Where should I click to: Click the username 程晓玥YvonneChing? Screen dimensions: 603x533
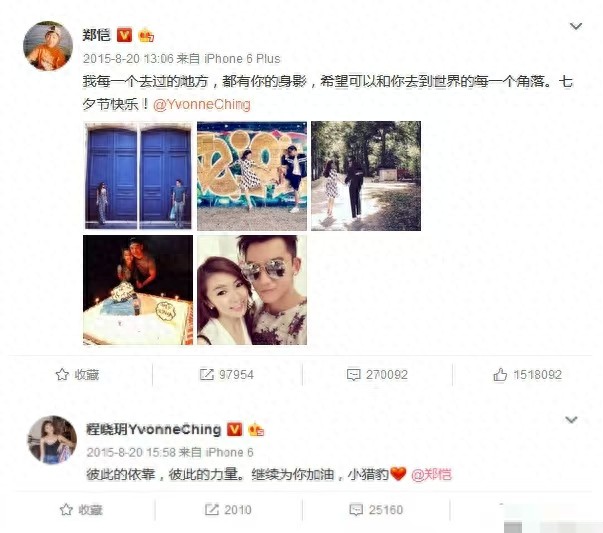point(153,429)
